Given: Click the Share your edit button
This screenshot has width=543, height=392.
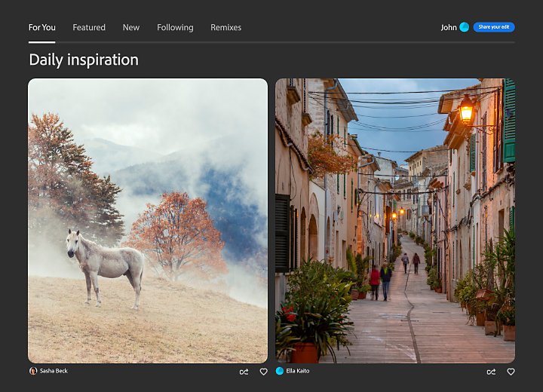Looking at the screenshot, I should [494, 27].
